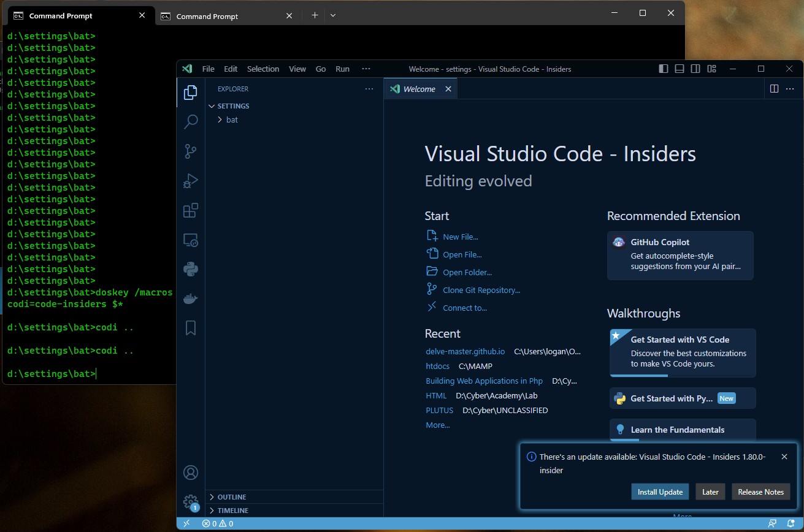Add new tab in Command Prompt window
Image resolution: width=804 pixels, height=532 pixels.
[315, 15]
